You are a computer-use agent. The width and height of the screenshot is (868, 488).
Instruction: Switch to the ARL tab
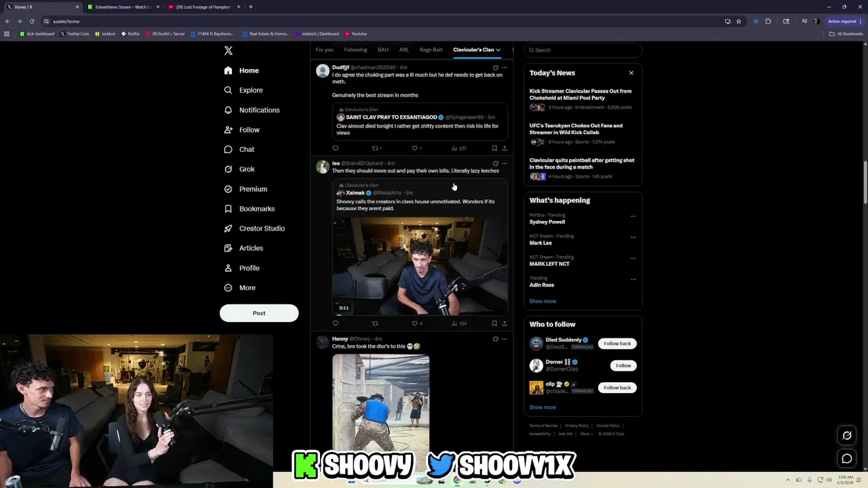(404, 49)
